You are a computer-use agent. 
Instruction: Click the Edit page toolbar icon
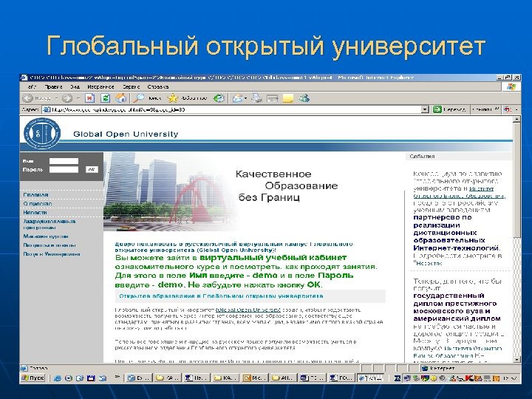272,99
